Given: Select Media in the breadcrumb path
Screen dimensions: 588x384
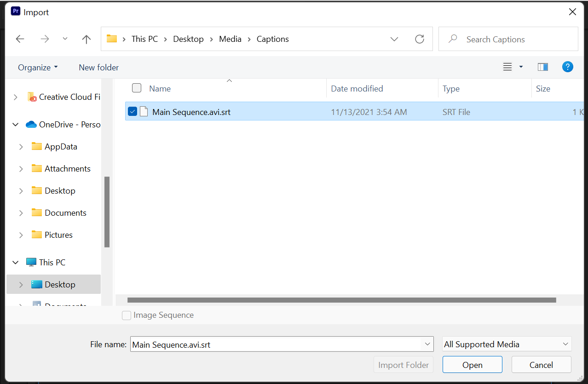Looking at the screenshot, I should [x=230, y=39].
